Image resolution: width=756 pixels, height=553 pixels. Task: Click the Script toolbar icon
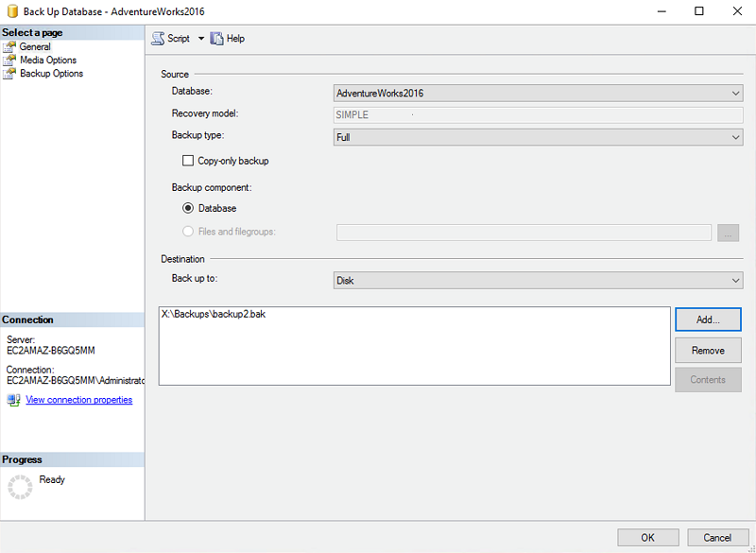(x=158, y=39)
